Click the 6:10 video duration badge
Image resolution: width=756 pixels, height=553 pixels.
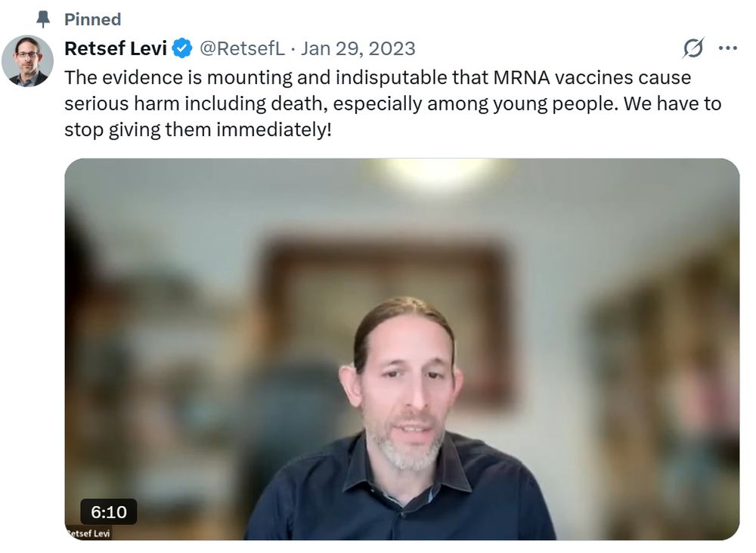[108, 511]
